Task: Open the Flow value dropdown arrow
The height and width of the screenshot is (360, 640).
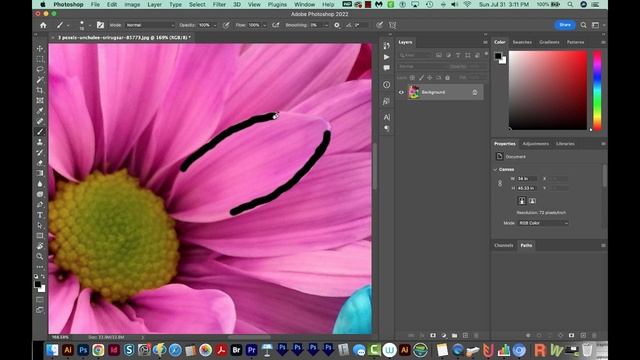Action: click(x=264, y=25)
